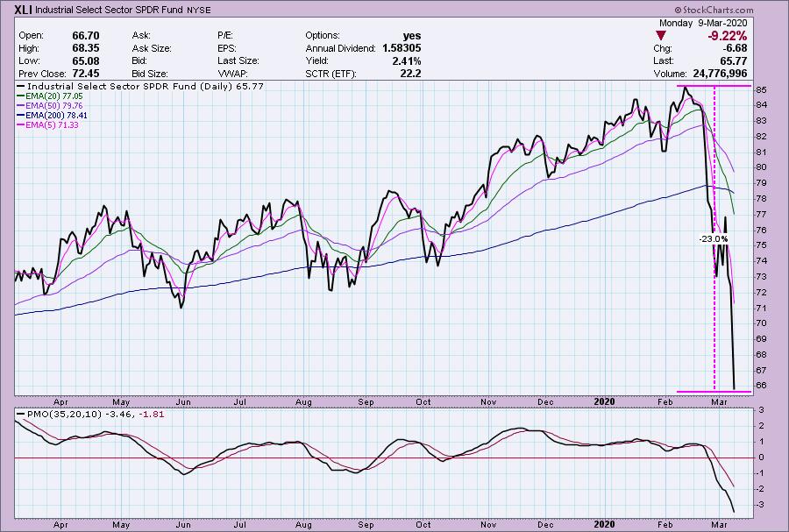Viewport: 789px width, 532px height.
Task: Click the -23.0% decline annotation label
Action: click(713, 239)
